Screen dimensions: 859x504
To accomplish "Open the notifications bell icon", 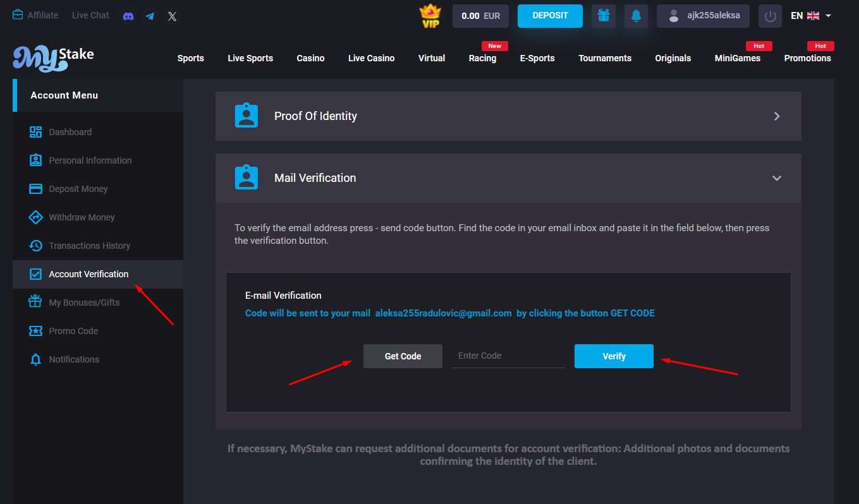I will point(636,15).
